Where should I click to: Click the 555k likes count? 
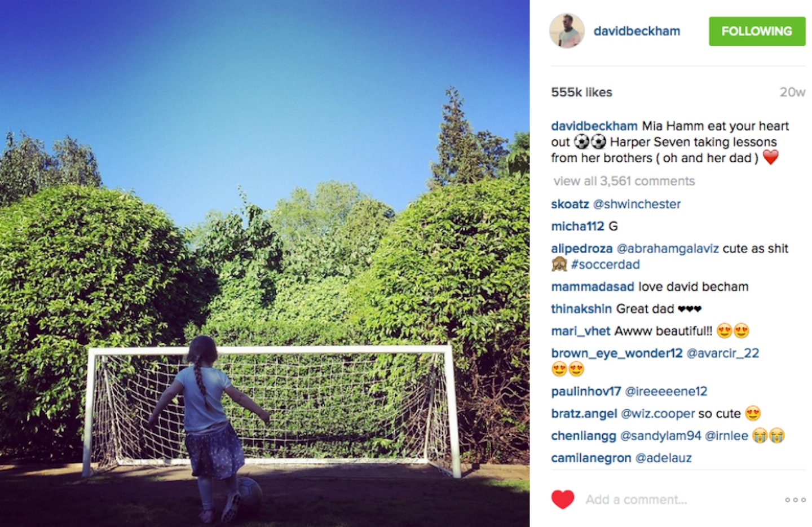(581, 92)
